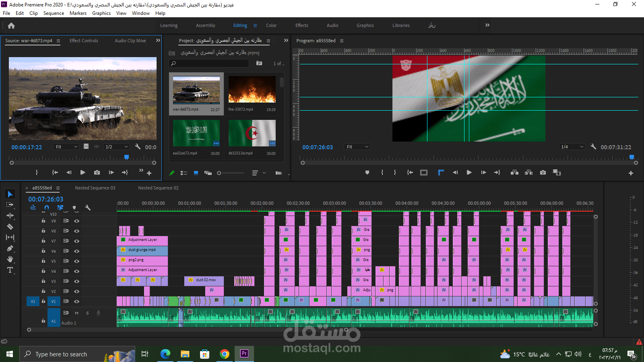Toggle Safe Margins in Program monitor

point(424,173)
